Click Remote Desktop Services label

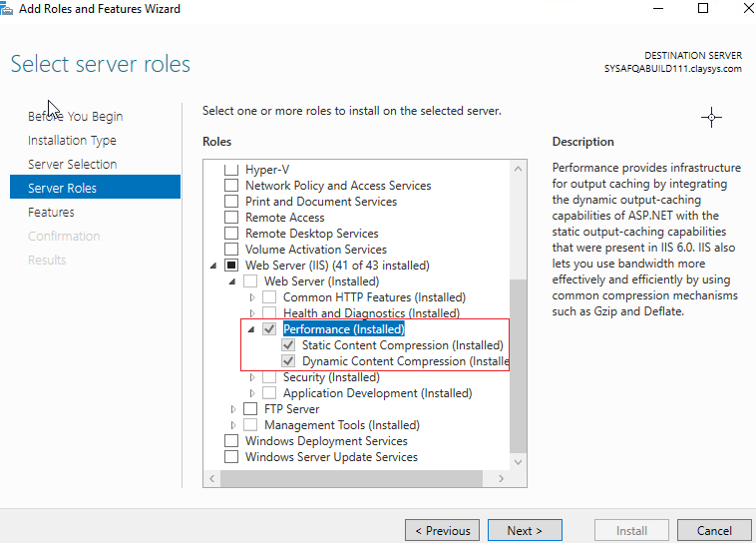pyautogui.click(x=312, y=234)
